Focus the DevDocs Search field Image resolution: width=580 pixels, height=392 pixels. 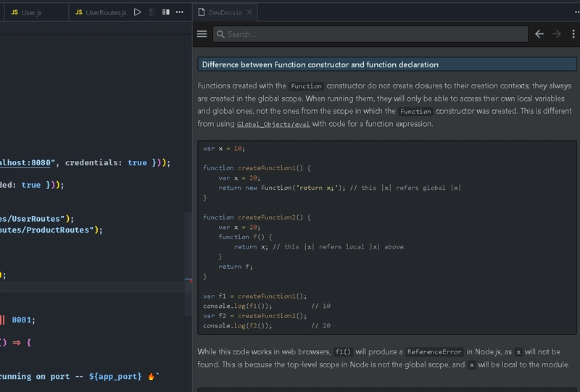(370, 34)
